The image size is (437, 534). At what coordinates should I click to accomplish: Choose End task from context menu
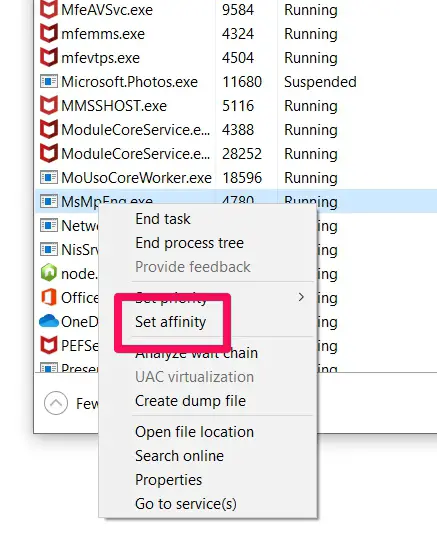(x=162, y=219)
